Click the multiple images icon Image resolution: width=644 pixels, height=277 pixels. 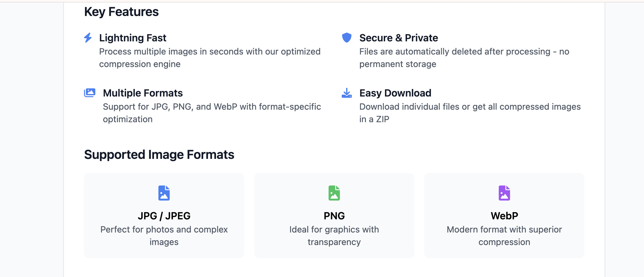coord(90,93)
